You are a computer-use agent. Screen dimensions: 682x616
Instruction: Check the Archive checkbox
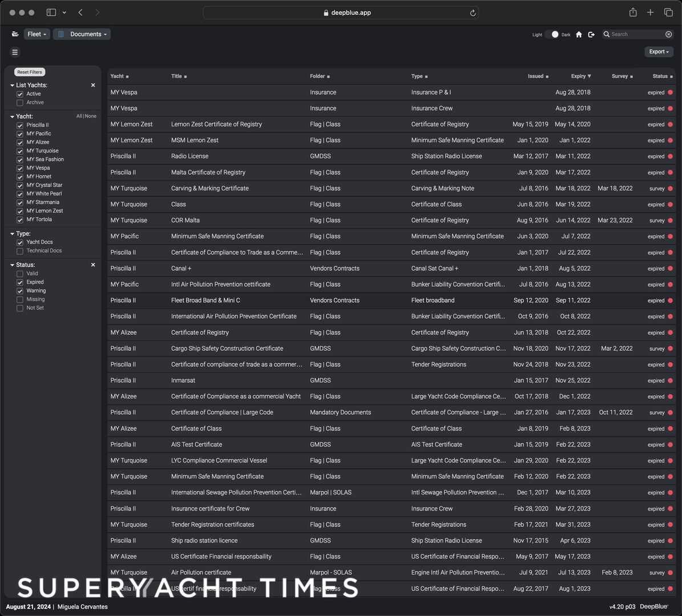[19, 103]
